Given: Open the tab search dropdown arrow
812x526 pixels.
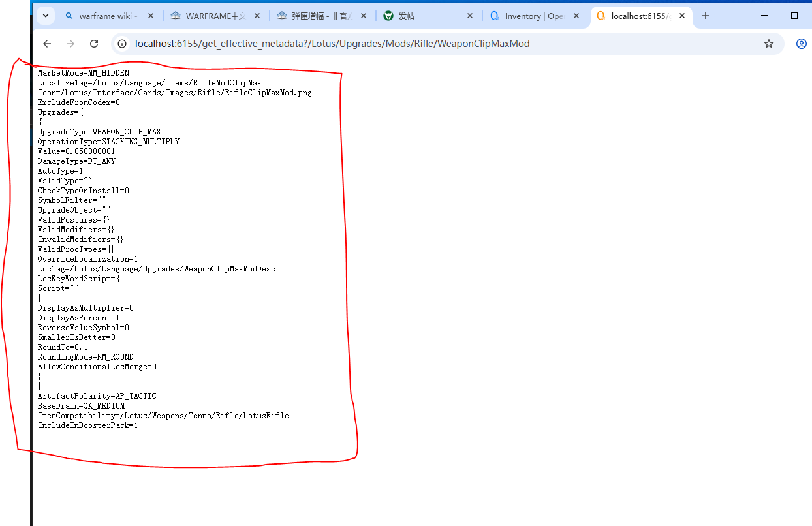Looking at the screenshot, I should pyautogui.click(x=46, y=16).
